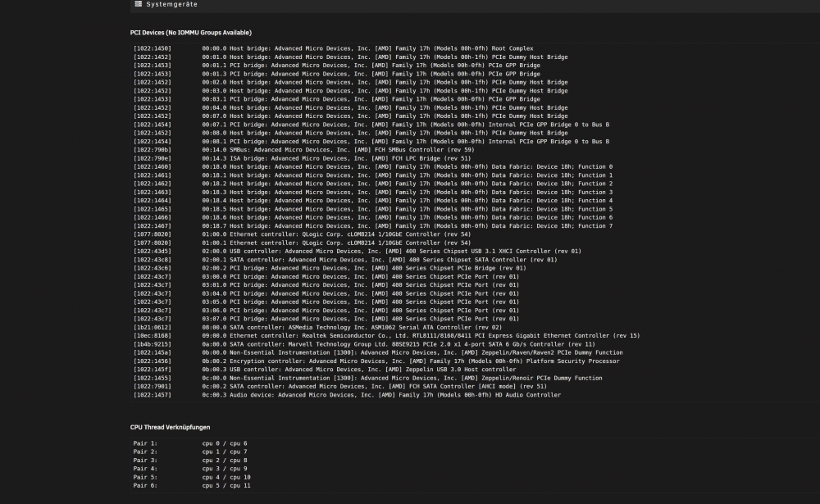Select the 03:05.0 Chipset PCIe Port row
The image size is (820, 504).
click(x=326, y=302)
